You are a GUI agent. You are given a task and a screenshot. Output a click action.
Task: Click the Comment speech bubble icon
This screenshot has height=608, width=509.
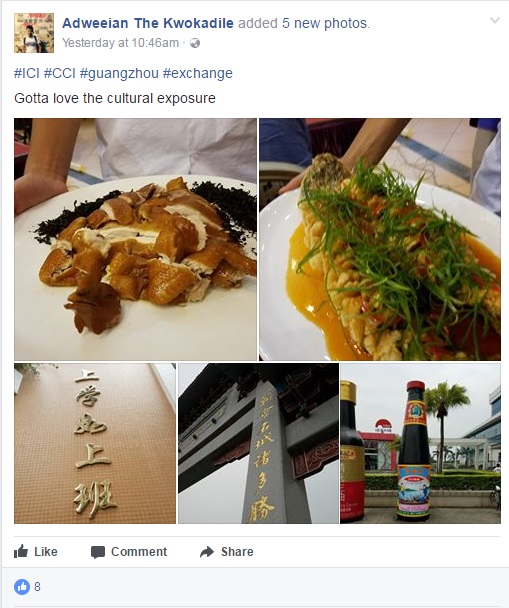(x=98, y=552)
